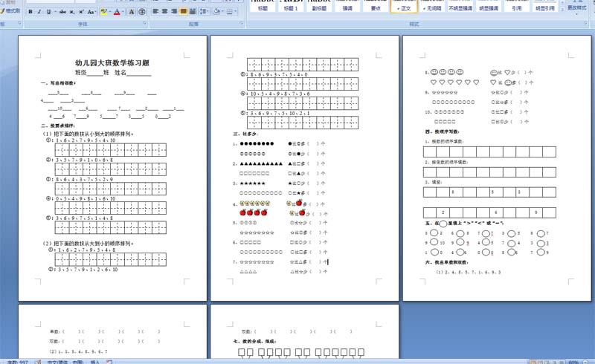Open underline style dropdown arrow
The width and height of the screenshot is (595, 364).
click(x=55, y=12)
